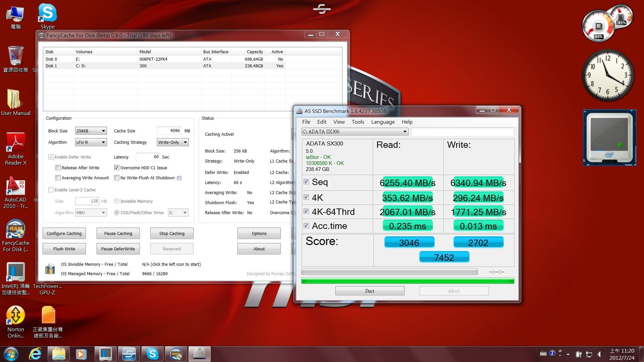Open the Level-2 Algorithm MBU dropdown
Image resolution: width=644 pixels, height=362 pixels.
coord(91,213)
